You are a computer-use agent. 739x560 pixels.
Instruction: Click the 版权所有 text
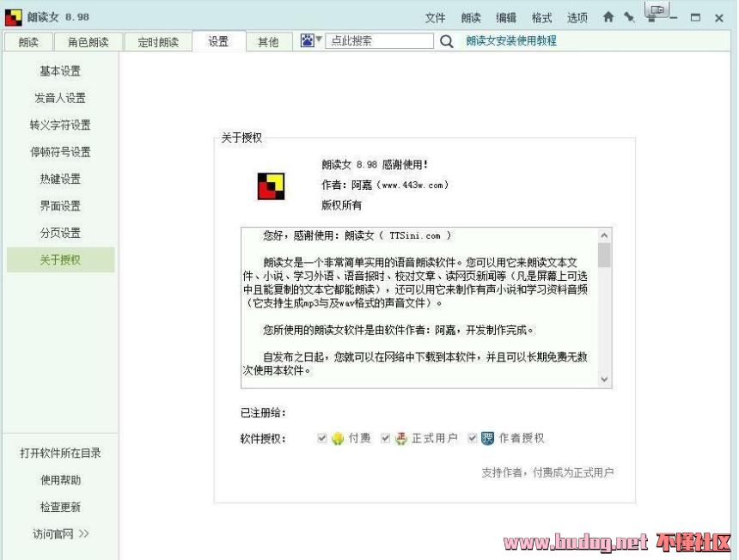click(342, 205)
